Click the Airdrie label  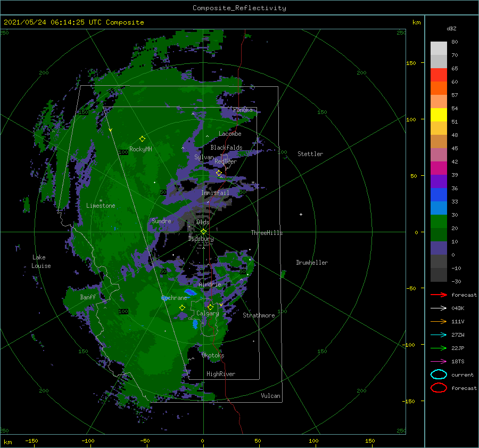[x=210, y=284]
